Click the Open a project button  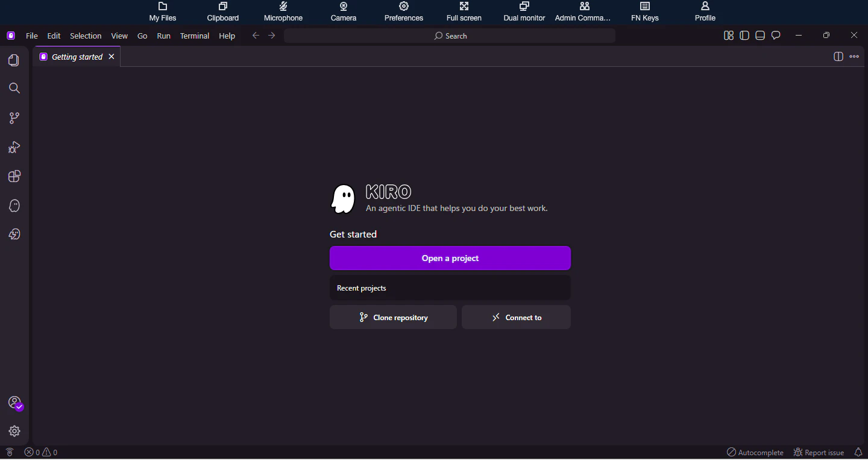450,258
